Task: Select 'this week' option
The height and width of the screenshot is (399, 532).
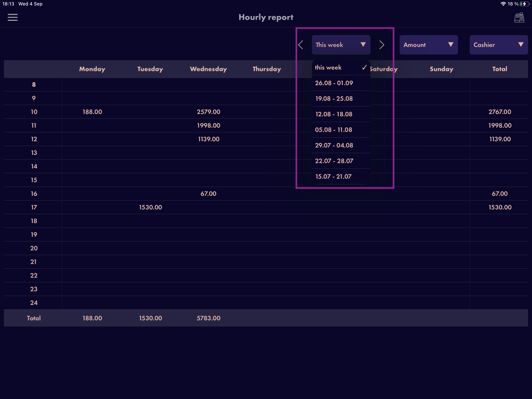Action: point(341,68)
